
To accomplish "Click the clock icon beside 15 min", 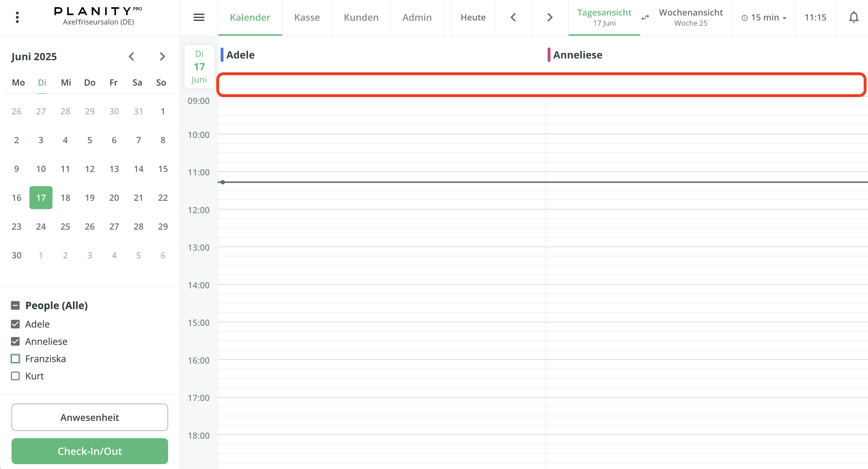I will (x=745, y=18).
